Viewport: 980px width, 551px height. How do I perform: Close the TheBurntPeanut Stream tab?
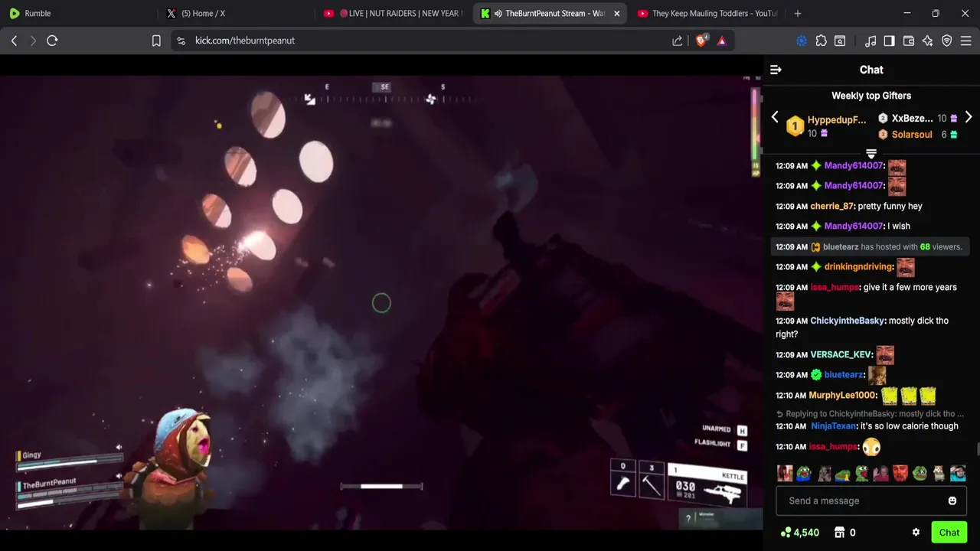click(616, 13)
